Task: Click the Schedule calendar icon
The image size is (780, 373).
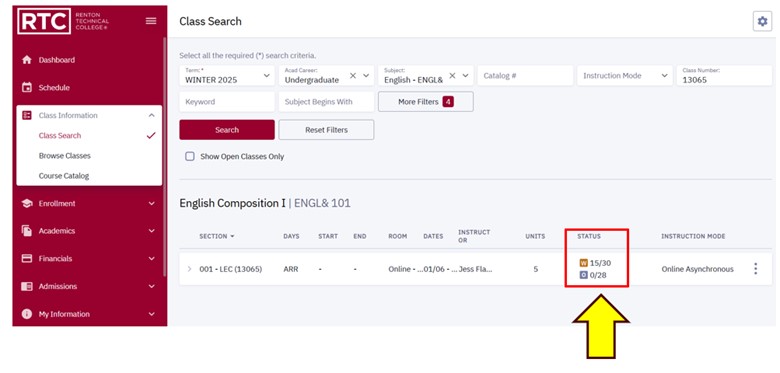Action: pyautogui.click(x=27, y=88)
